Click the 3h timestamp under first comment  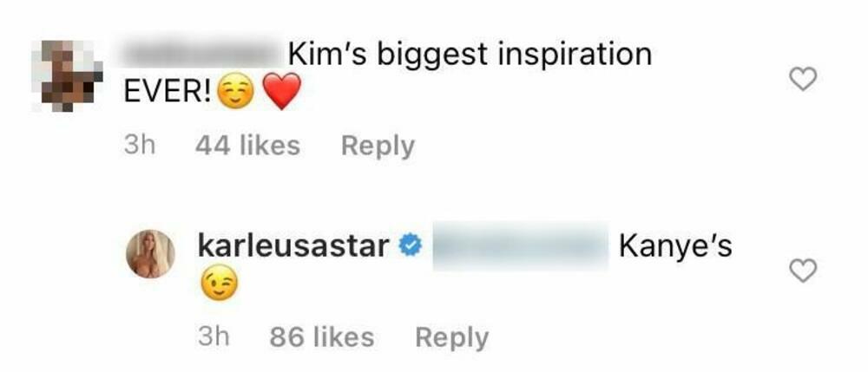pos(140,146)
